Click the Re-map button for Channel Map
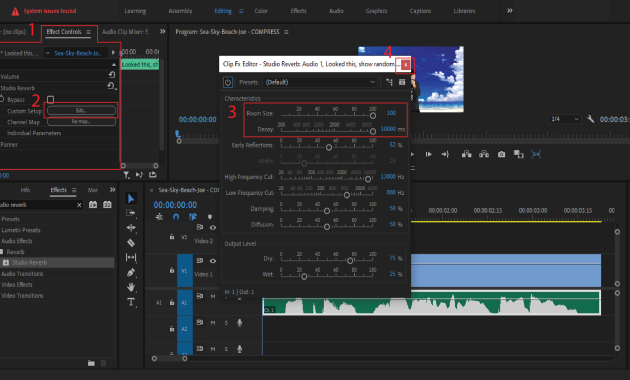The width and height of the screenshot is (630, 380). [x=82, y=122]
